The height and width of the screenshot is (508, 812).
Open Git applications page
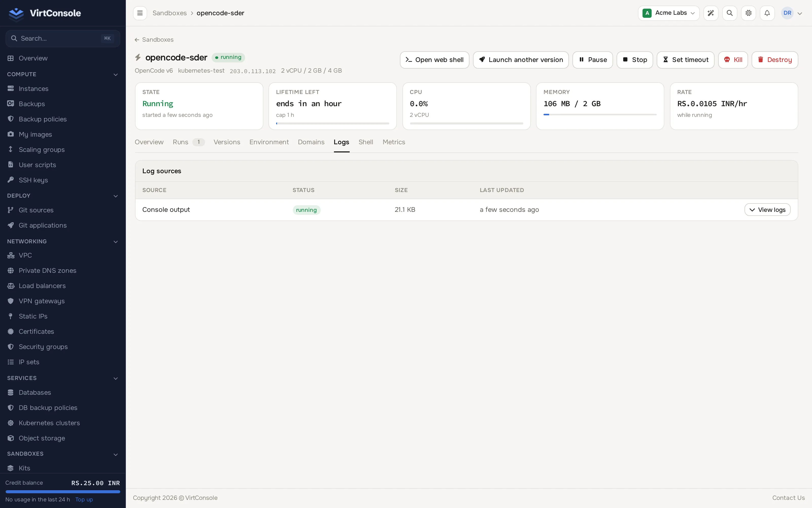click(x=43, y=226)
